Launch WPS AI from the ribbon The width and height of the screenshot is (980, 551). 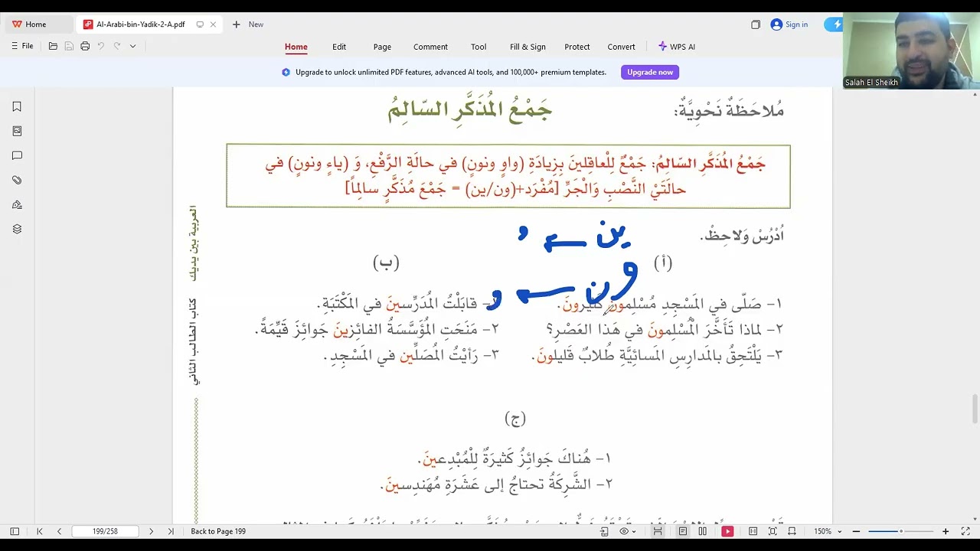tap(677, 47)
